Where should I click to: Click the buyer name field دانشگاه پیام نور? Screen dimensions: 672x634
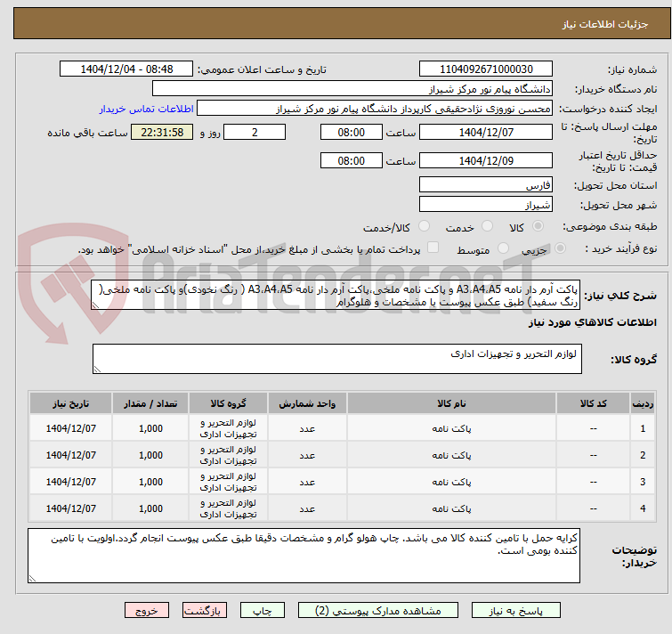click(x=352, y=89)
